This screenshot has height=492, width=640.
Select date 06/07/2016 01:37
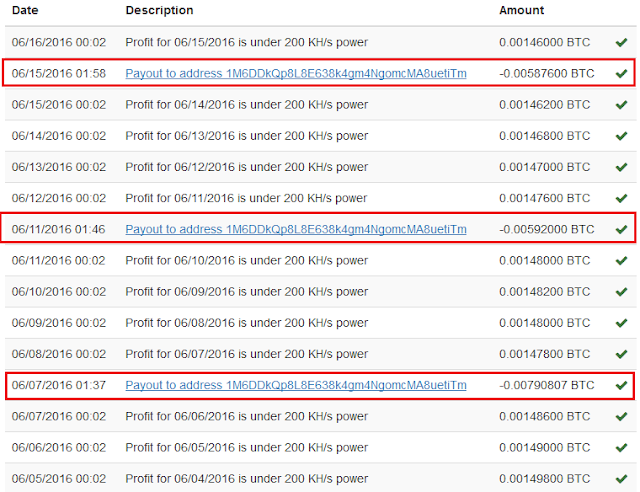[59, 385]
